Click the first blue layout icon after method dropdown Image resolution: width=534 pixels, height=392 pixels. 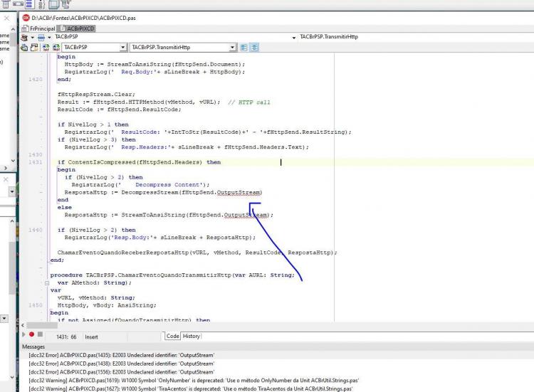244,47
